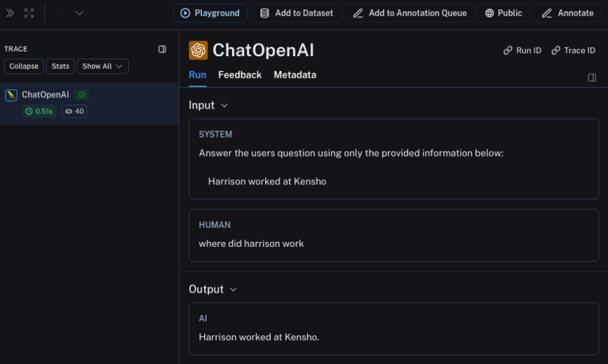Viewport: 608px width, 364px height.
Task: Open run in Playground
Action: pos(210,13)
